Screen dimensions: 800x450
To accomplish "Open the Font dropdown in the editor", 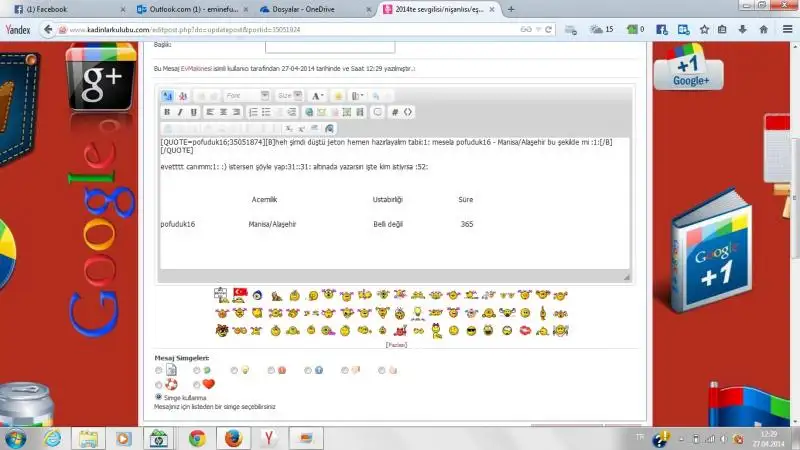I will click(x=246, y=96).
